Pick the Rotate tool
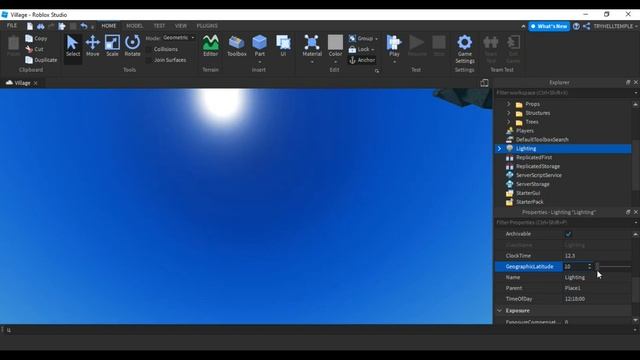The width and height of the screenshot is (640, 360). click(132, 46)
